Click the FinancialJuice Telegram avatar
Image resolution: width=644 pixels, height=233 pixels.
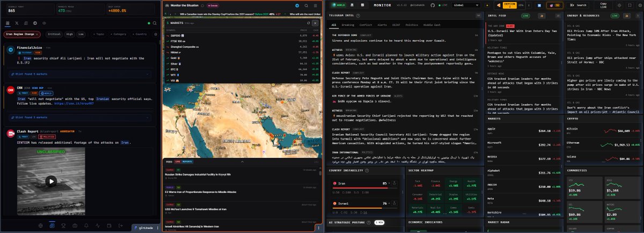pos(10,50)
